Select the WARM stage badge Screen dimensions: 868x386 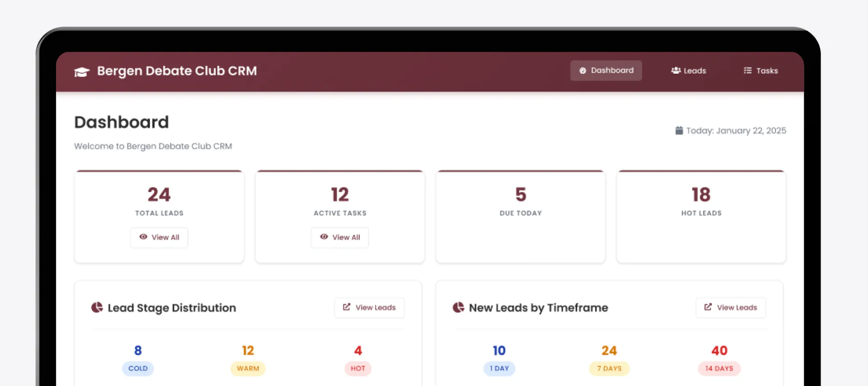248,368
